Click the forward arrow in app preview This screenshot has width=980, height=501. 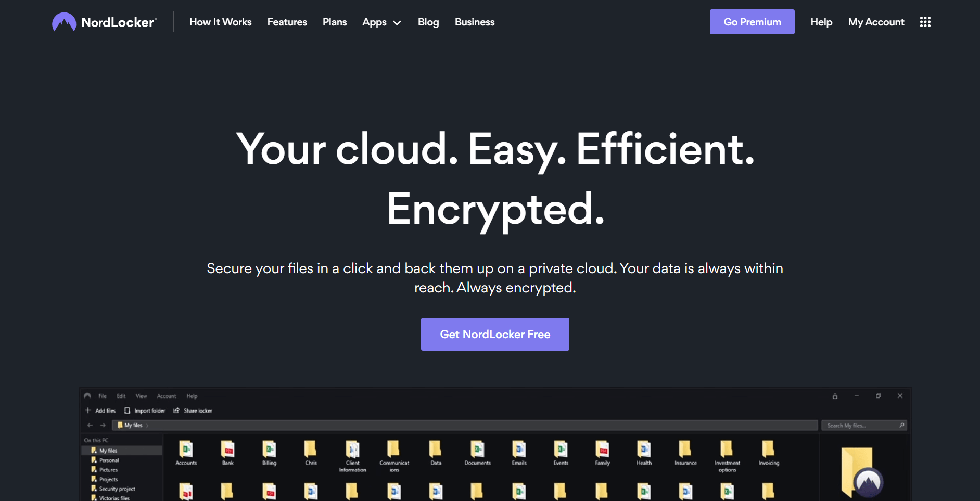[103, 425]
